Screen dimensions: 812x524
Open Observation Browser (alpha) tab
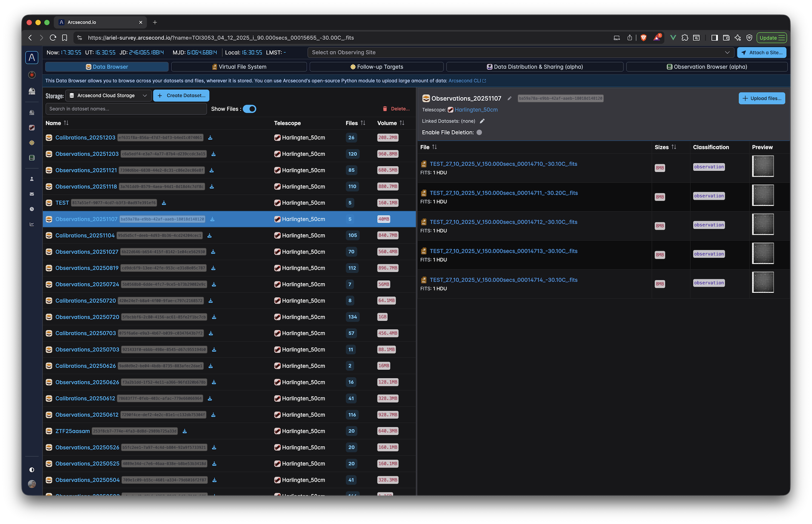coord(707,67)
